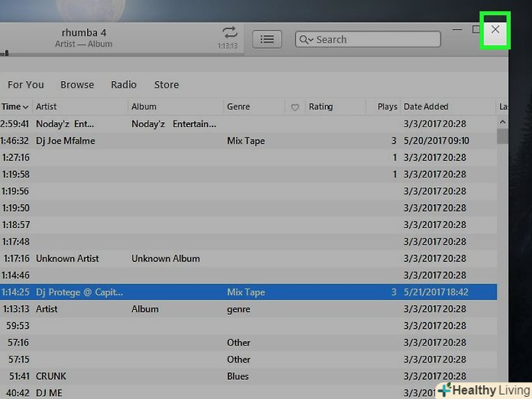Go to the Radio tab
Viewport: 532px width, 399px height.
click(123, 85)
